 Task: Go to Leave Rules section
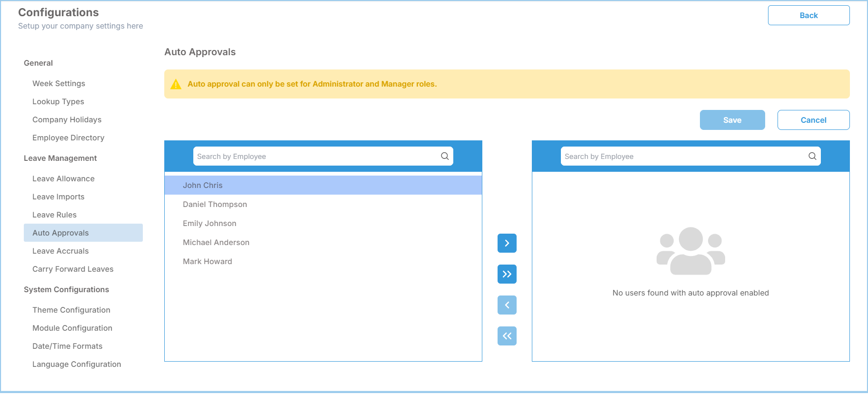point(54,215)
